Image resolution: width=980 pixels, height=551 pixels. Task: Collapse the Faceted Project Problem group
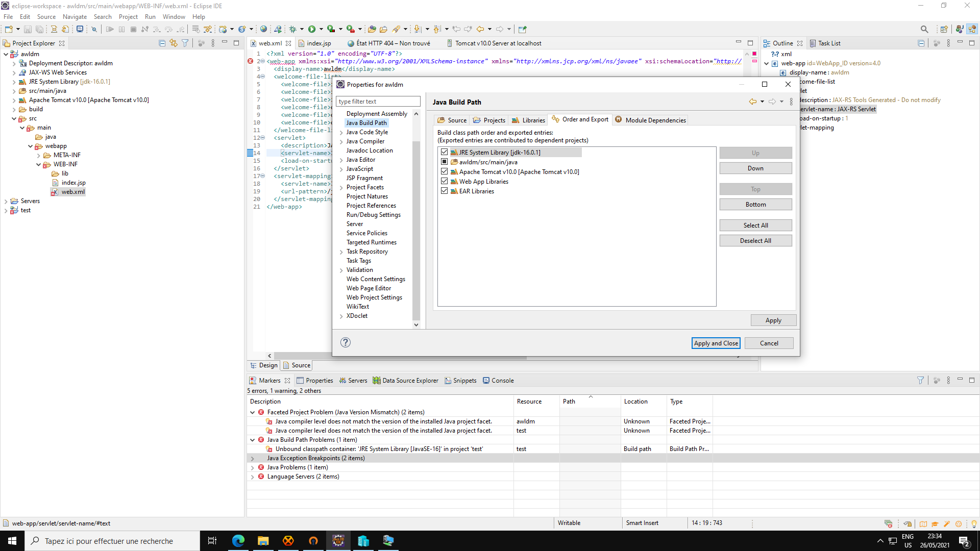[252, 412]
